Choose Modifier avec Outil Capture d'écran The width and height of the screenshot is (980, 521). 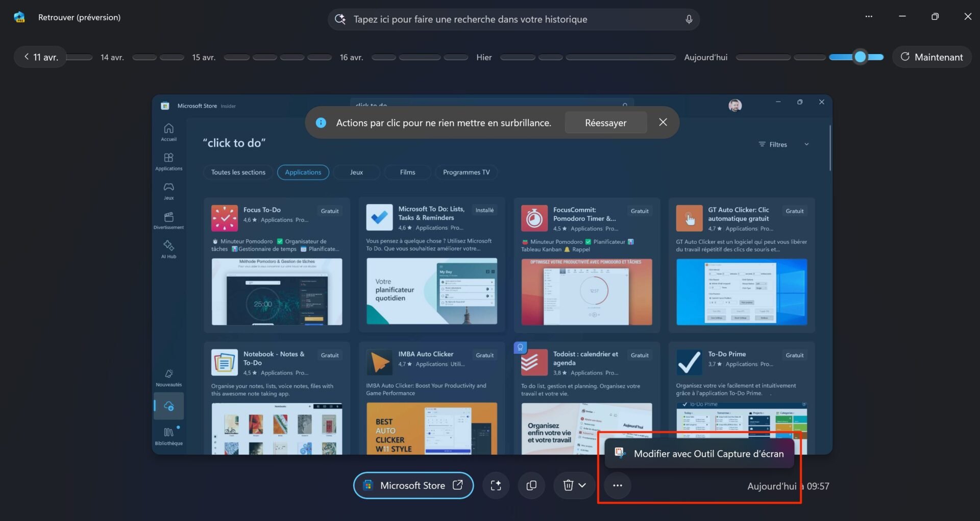(699, 454)
